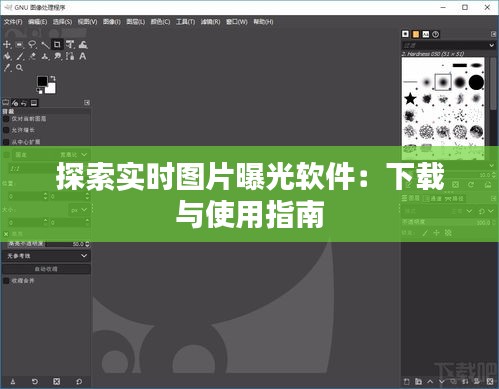The image size is (499, 389).
Task: Select the Smudge tool
Action: [58, 56]
